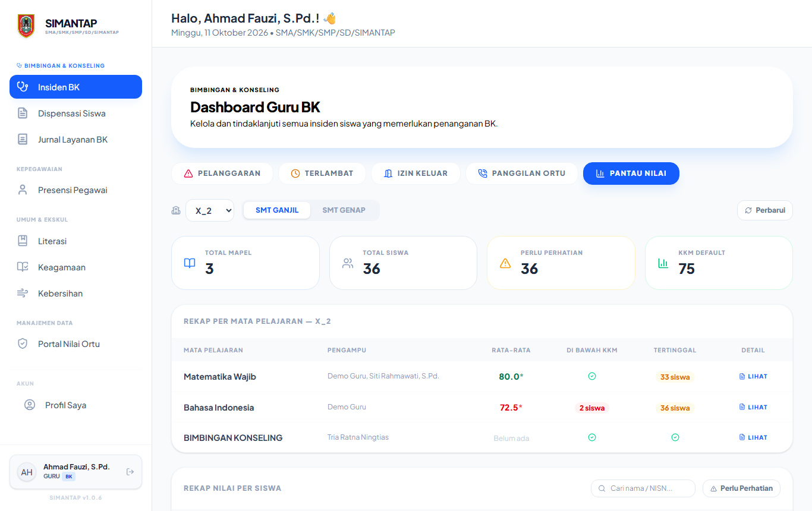Click the '33 siswa' tertinggal badge
The width and height of the screenshot is (812, 511).
[675, 377]
